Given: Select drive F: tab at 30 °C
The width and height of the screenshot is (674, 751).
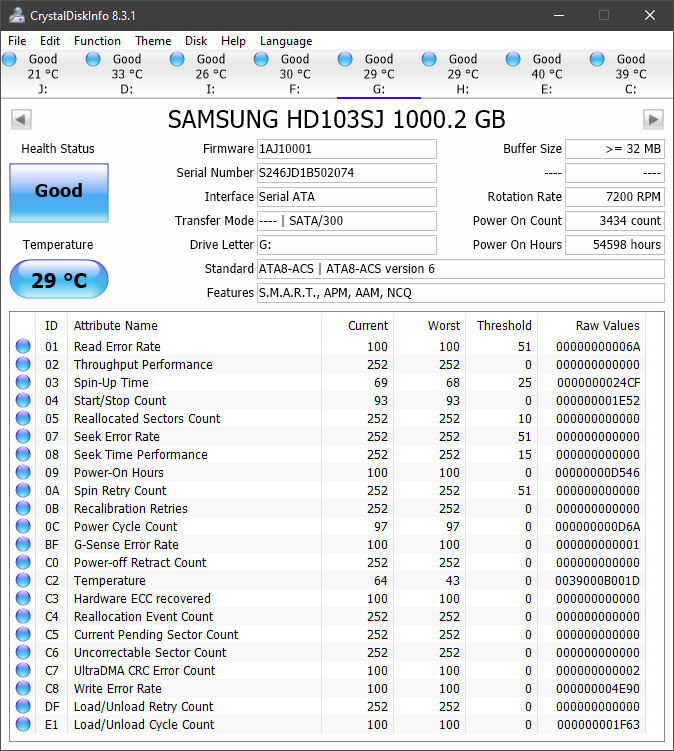Looking at the screenshot, I should point(295,74).
